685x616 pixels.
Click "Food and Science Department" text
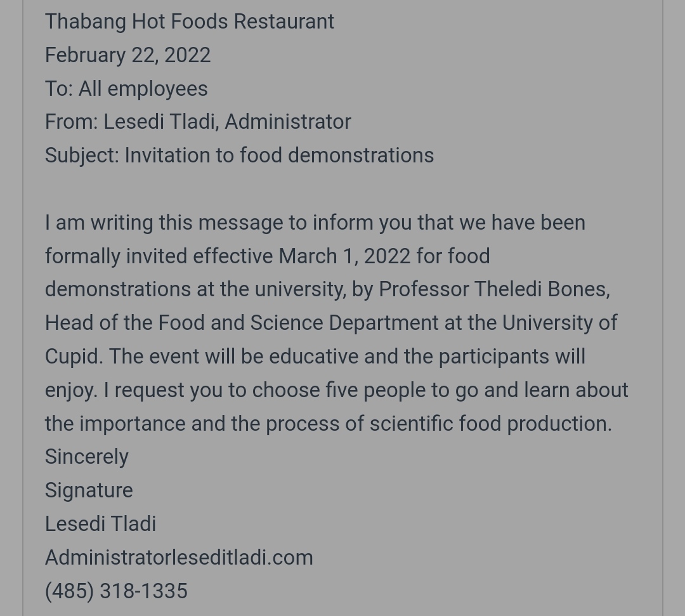point(298,323)
